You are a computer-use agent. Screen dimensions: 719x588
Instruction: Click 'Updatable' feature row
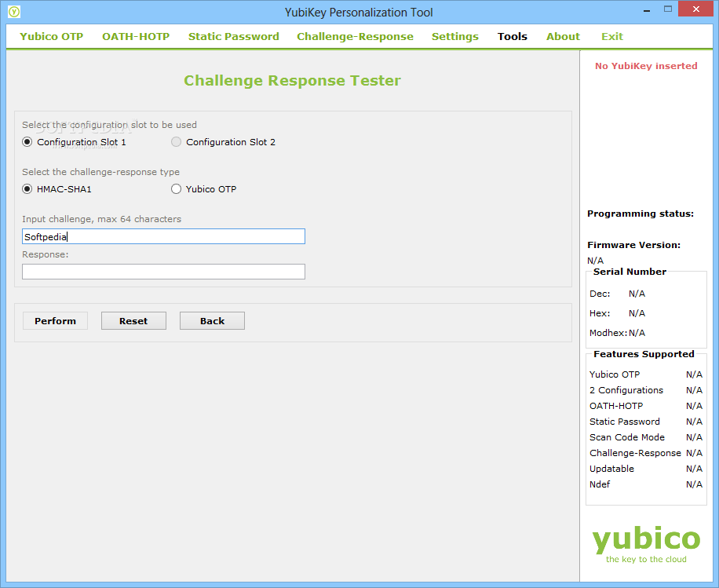[x=646, y=469]
